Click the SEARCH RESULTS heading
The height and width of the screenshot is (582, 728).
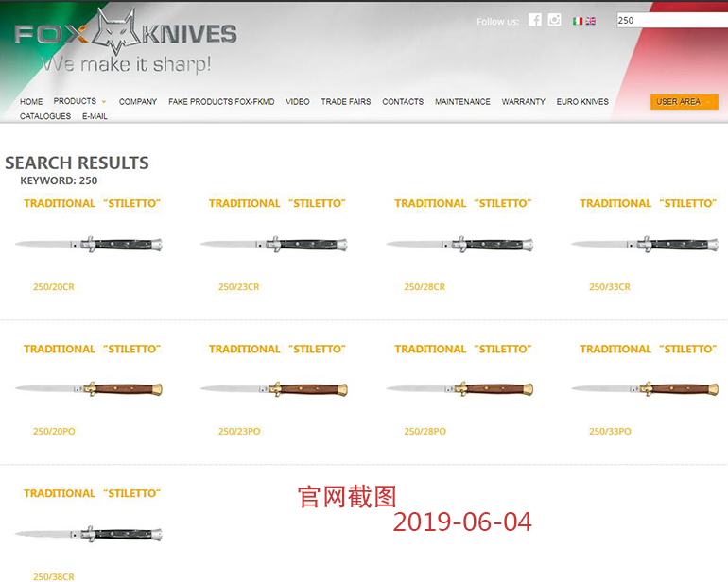coord(77,163)
